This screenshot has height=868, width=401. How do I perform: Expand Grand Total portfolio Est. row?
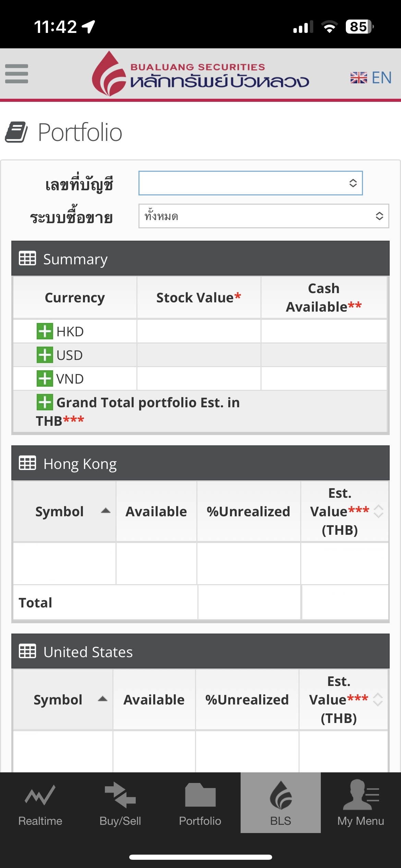45,402
